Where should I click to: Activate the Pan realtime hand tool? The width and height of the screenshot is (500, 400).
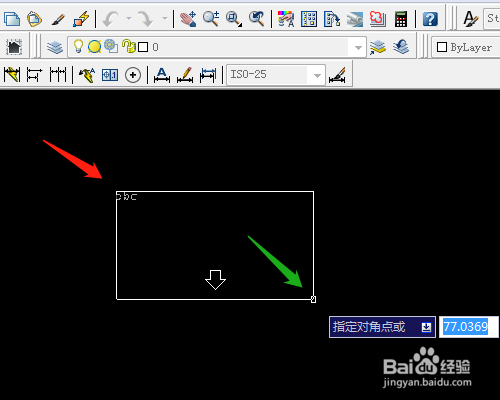point(188,19)
